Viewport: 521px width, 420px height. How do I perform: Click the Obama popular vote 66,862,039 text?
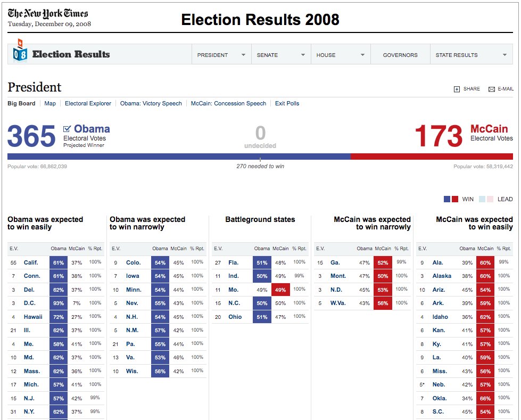pos(37,167)
